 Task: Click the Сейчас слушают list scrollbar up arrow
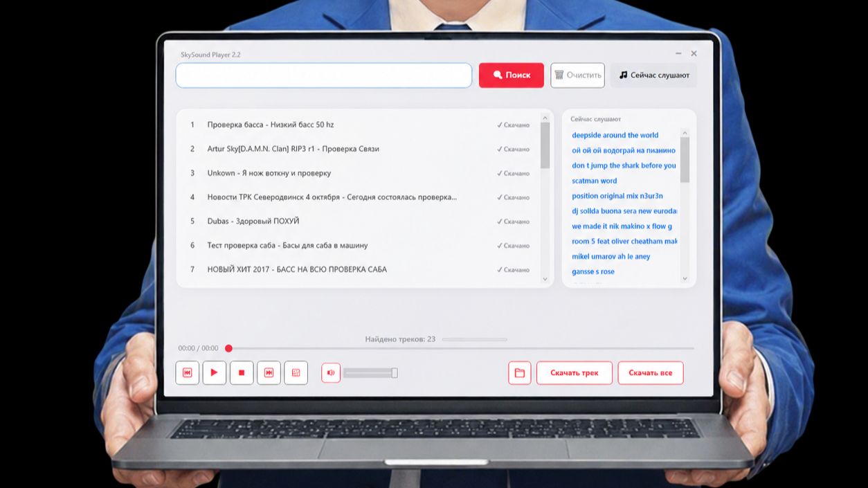[x=685, y=133]
